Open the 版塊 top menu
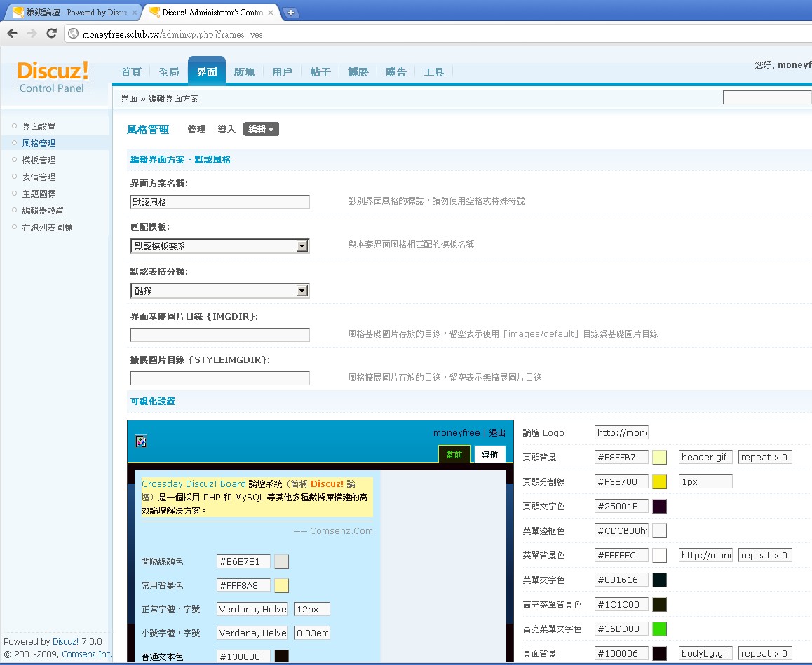Screen dimensions: 812x665 coord(245,72)
